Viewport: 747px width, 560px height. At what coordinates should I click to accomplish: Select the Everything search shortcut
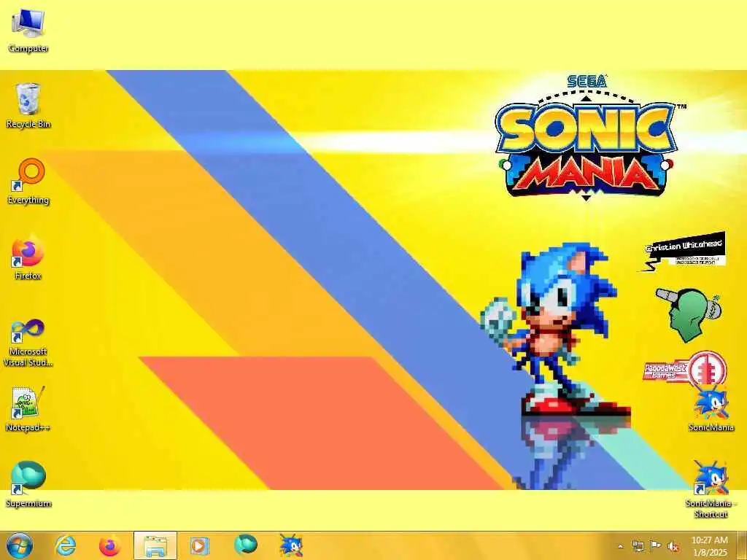(x=28, y=182)
